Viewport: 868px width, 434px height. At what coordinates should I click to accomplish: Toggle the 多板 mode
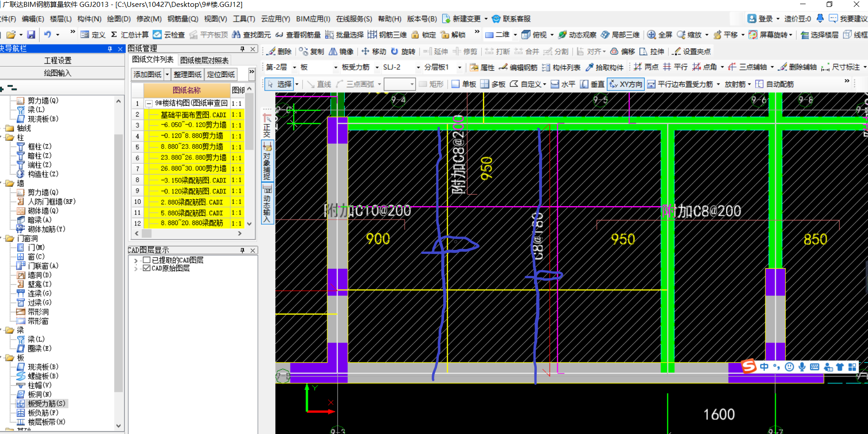[x=493, y=84]
